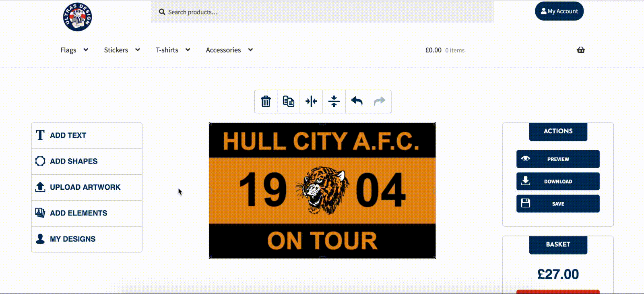Open the Stickers navigation item
644x294 pixels.
tap(116, 50)
